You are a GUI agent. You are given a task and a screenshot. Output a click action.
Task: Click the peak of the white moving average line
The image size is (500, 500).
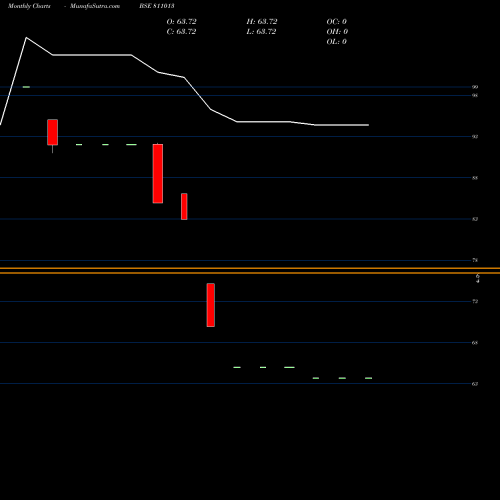coord(26,38)
